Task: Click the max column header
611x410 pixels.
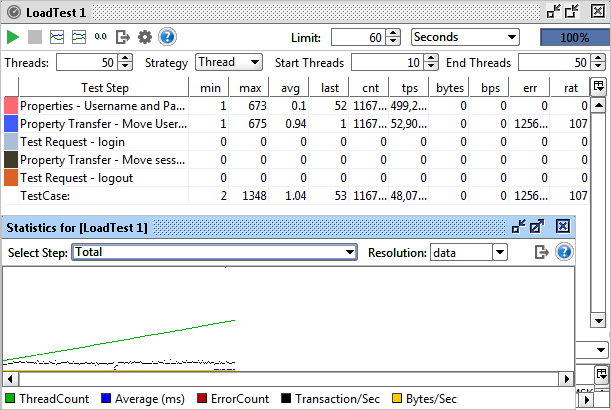Action: (x=250, y=87)
